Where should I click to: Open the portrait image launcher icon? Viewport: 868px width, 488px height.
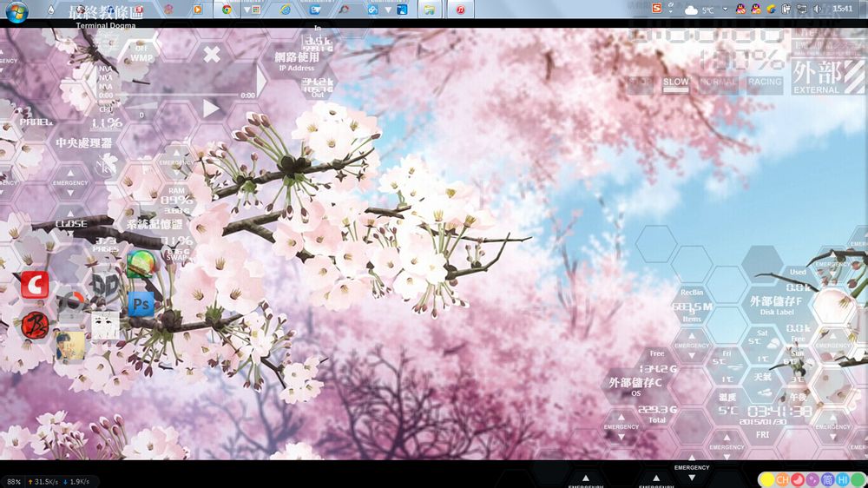click(x=70, y=346)
